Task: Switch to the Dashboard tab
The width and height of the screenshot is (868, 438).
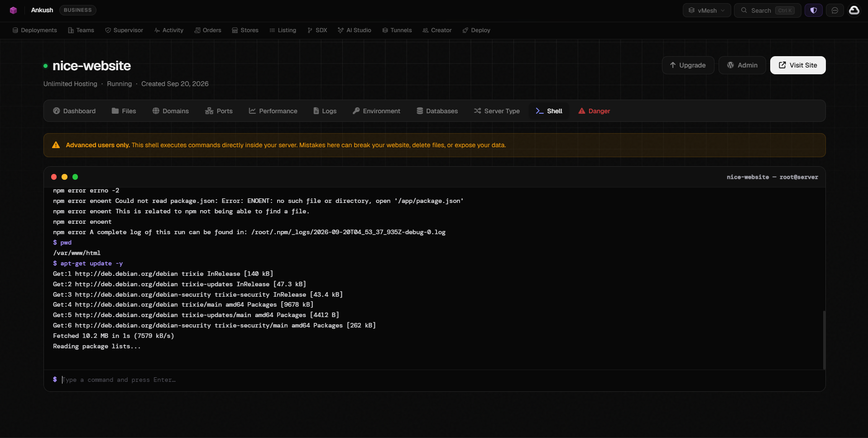Action: coord(74,111)
